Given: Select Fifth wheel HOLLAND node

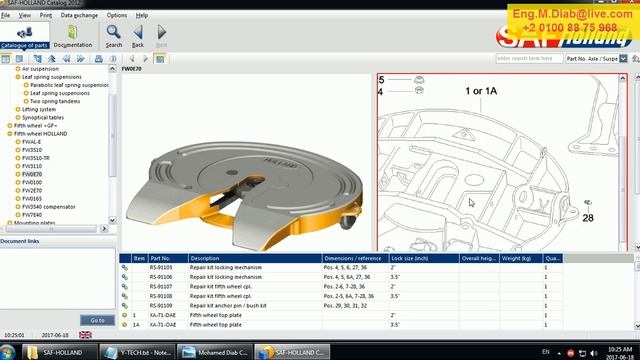Looking at the screenshot, I should [x=40, y=134].
